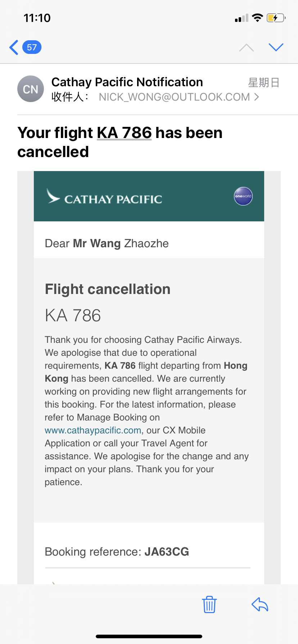Tap the back arrow to inbox

[14, 47]
